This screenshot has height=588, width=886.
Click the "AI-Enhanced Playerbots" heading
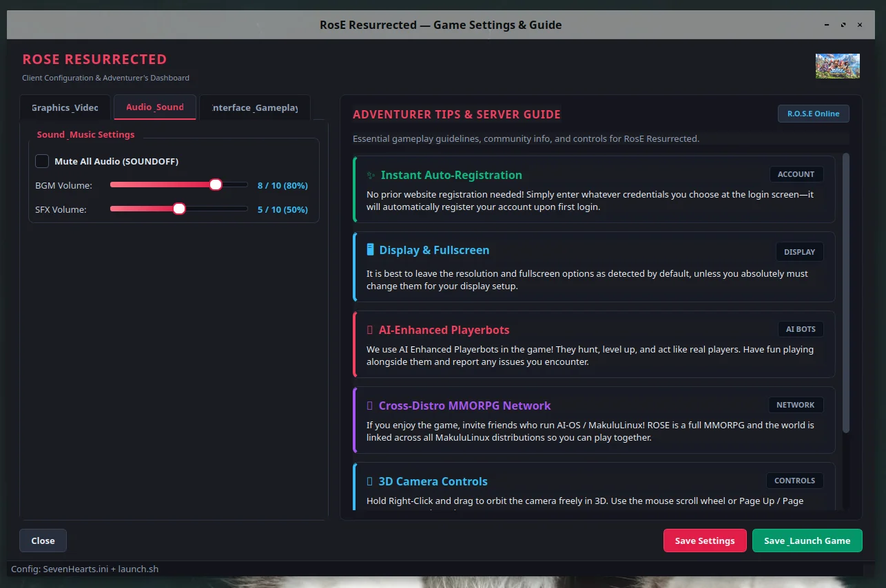[444, 330]
